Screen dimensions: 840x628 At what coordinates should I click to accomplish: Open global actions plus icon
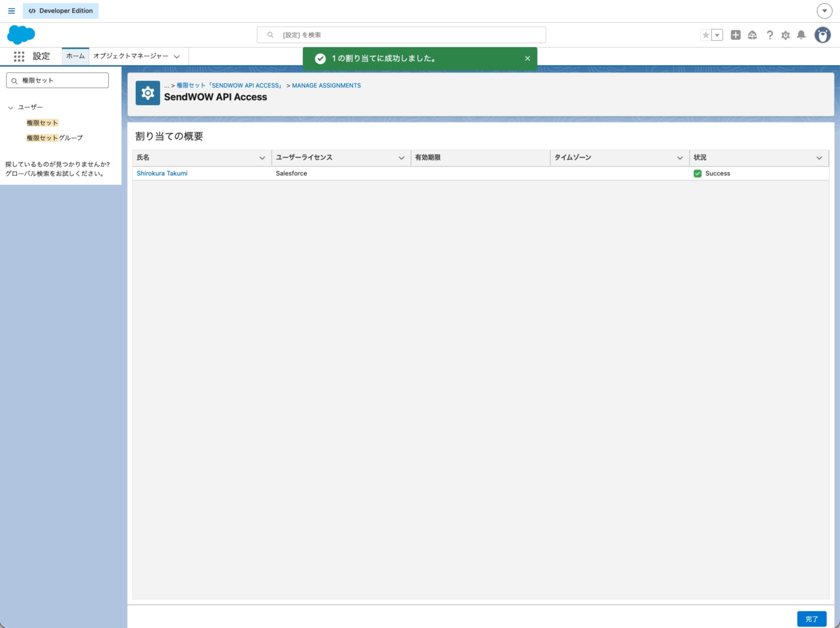(735, 35)
